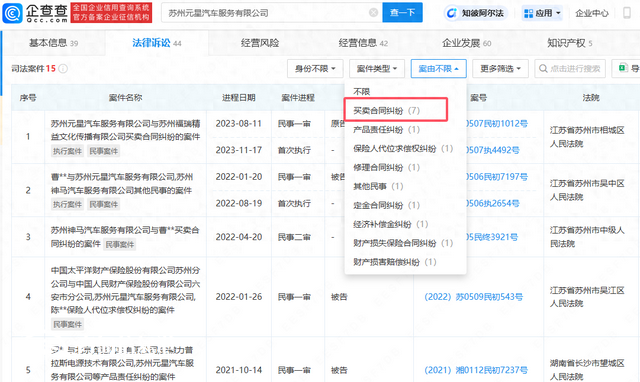Click the 案件名称 column header

point(125,98)
